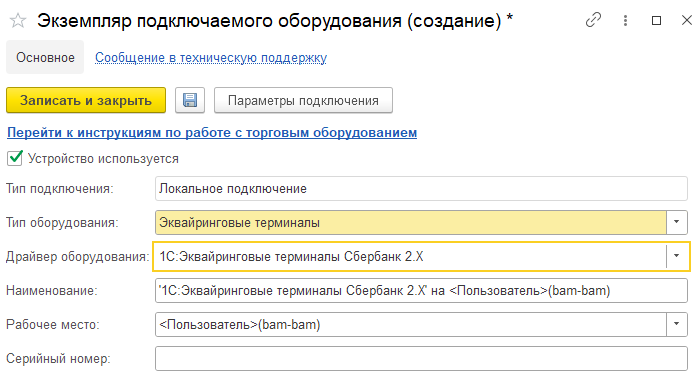Click the 'Записать и закрыть' button
Viewport: 700px width, 380px height.
point(86,100)
